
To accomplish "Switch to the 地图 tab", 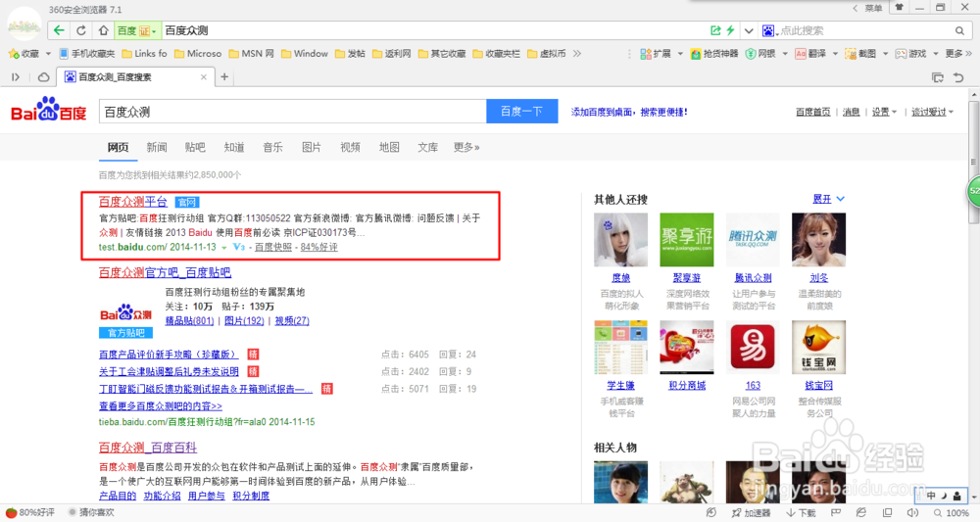I will coord(389,147).
